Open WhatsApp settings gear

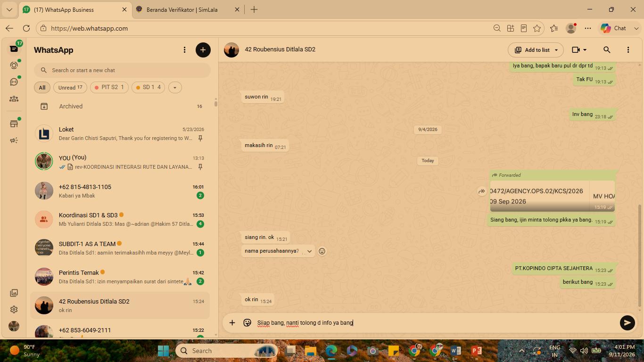pyautogui.click(x=14, y=309)
